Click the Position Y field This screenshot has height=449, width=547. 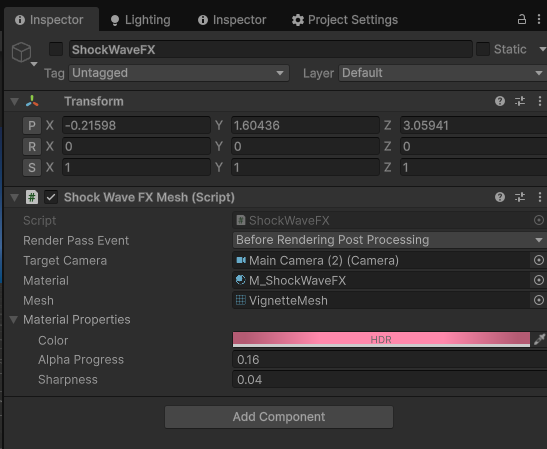pos(305,125)
